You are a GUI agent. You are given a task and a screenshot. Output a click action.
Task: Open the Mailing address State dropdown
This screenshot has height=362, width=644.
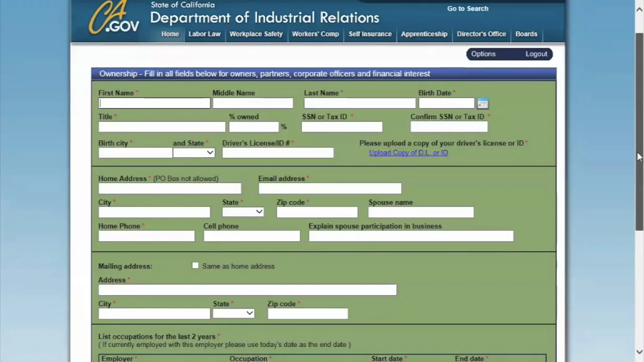click(x=233, y=313)
